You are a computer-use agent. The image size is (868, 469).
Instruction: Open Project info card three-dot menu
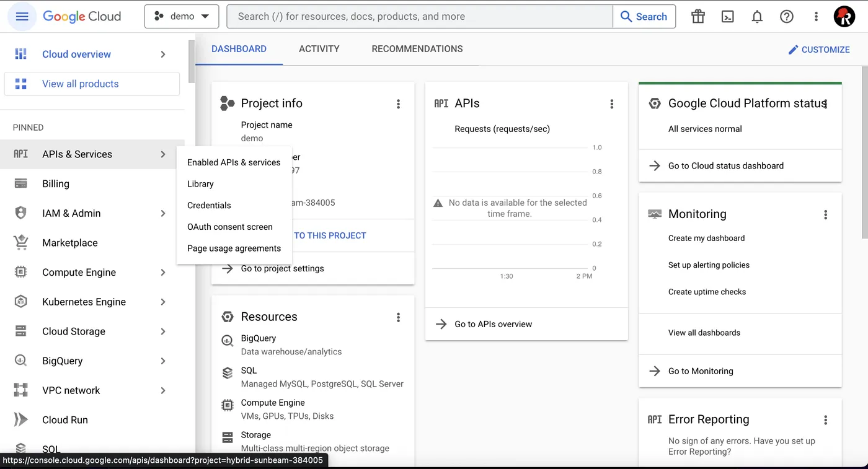coord(399,104)
